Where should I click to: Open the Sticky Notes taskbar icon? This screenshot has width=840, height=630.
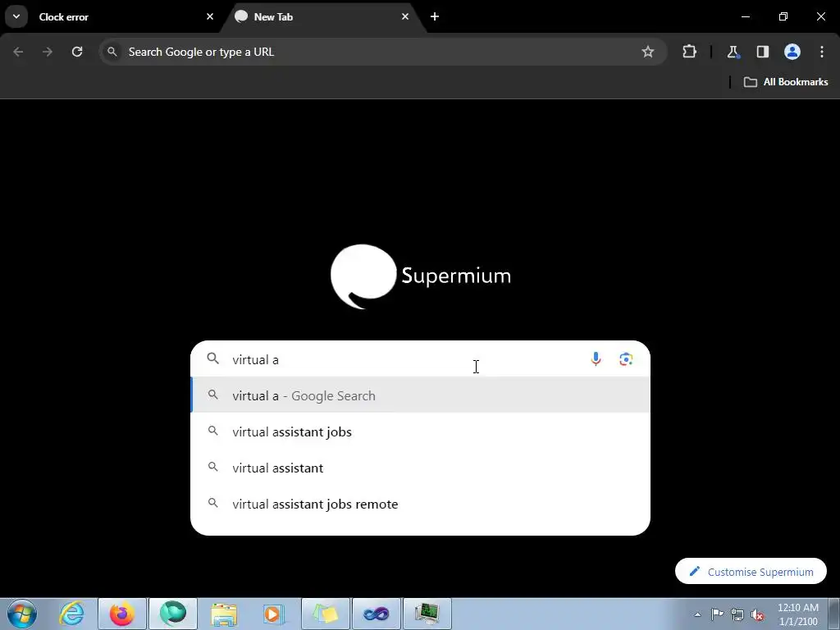[325, 614]
